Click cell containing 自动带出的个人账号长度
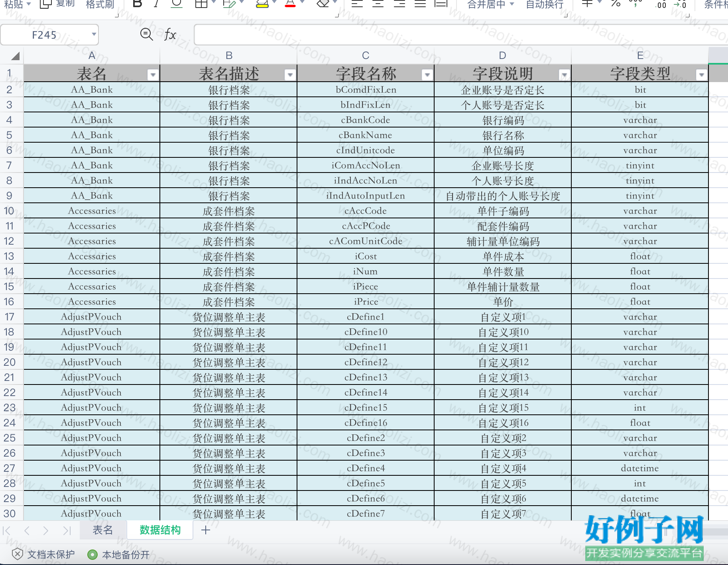The image size is (728, 565). click(503, 196)
